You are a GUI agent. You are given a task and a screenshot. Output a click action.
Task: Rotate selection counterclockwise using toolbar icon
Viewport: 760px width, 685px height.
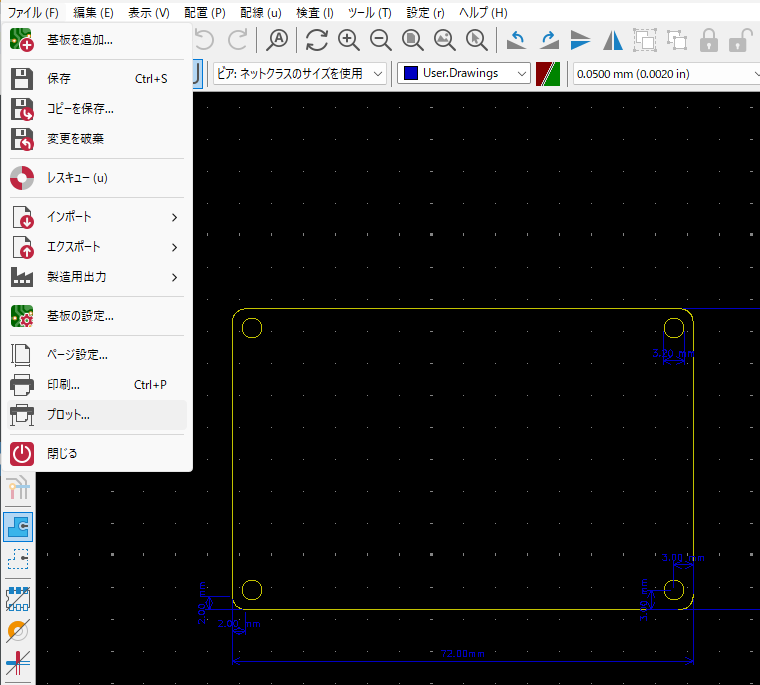(x=516, y=40)
